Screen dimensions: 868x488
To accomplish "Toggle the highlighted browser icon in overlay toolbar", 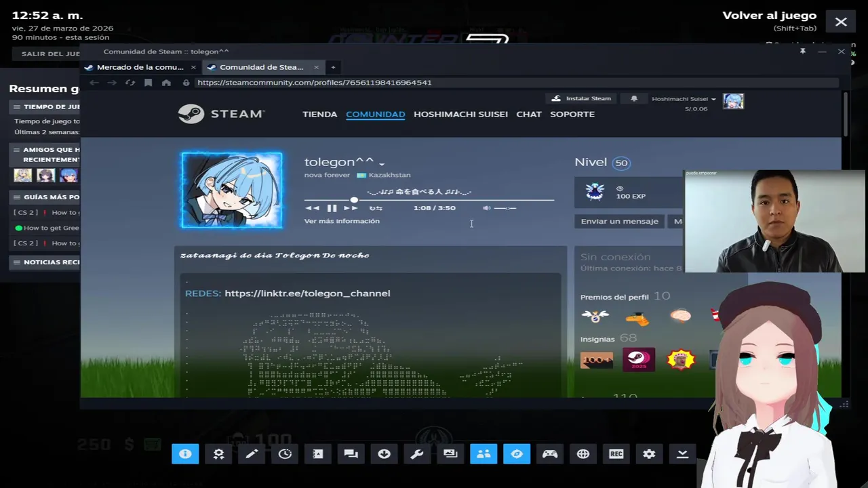I will point(517,454).
